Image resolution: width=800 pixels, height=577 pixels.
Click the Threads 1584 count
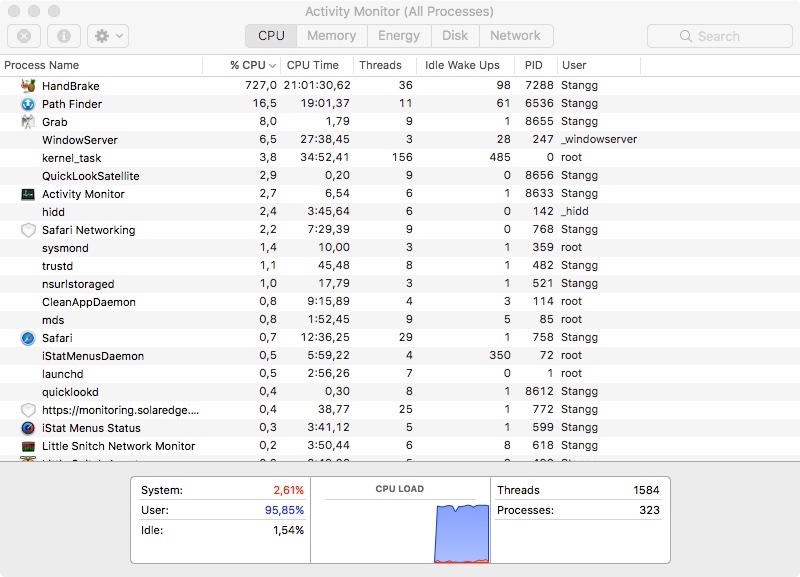[646, 490]
